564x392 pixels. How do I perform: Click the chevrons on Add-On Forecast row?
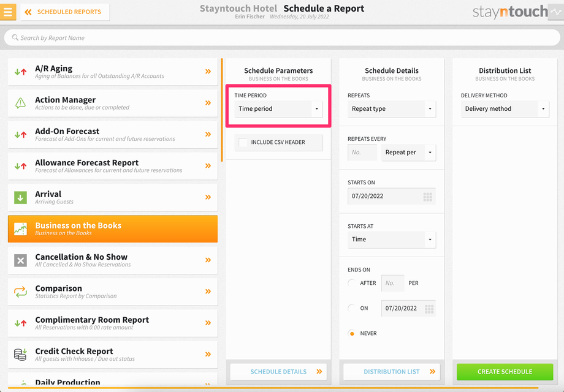208,134
